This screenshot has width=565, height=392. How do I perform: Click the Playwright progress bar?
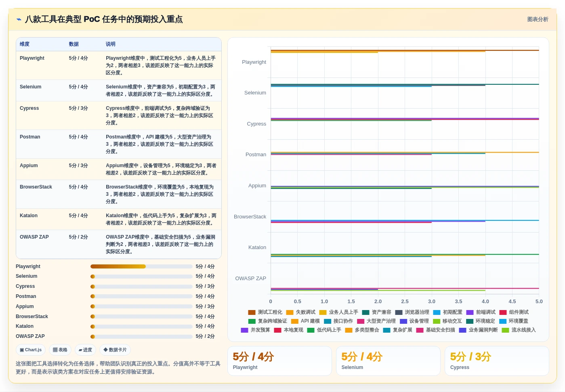[x=141, y=266]
